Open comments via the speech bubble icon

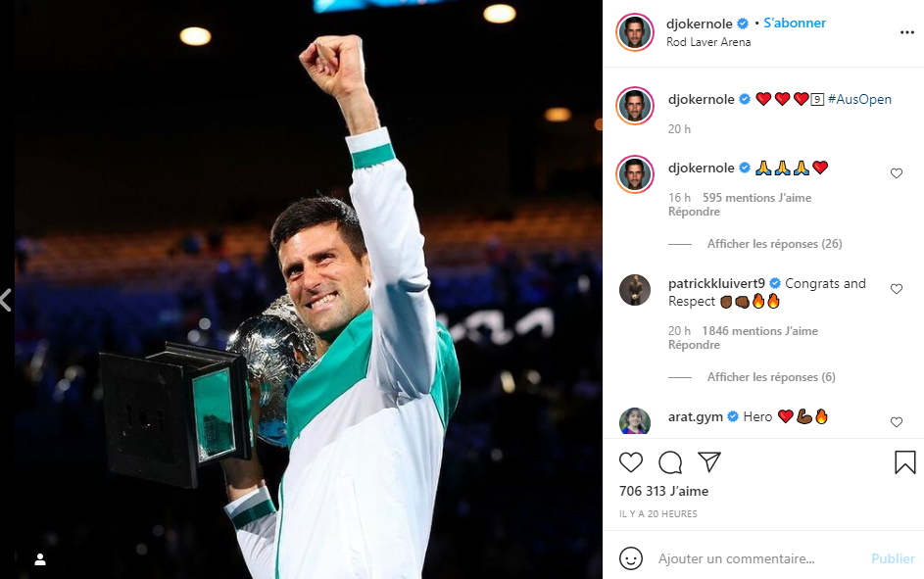(670, 462)
